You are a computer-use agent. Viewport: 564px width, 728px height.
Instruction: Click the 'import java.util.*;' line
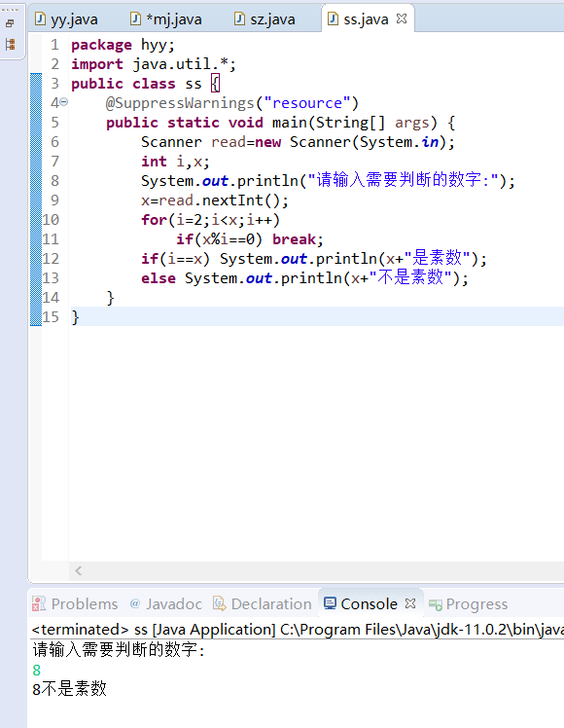(x=154, y=64)
